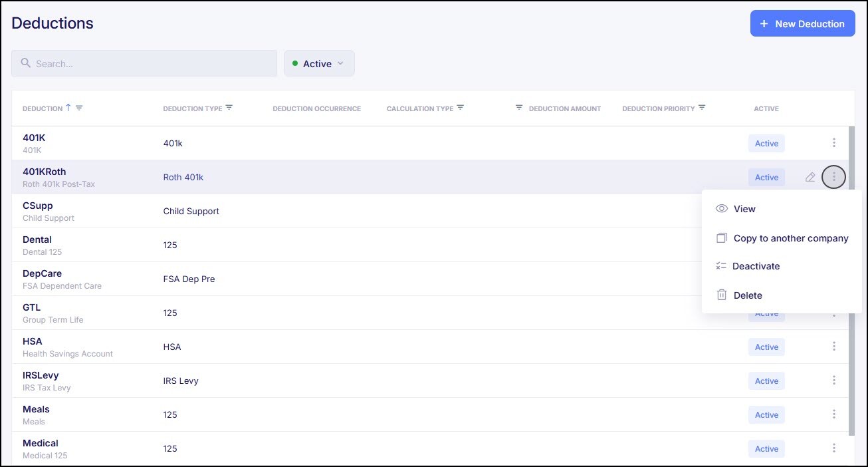Open the View option's eye icon
The image size is (868, 467).
tap(721, 208)
